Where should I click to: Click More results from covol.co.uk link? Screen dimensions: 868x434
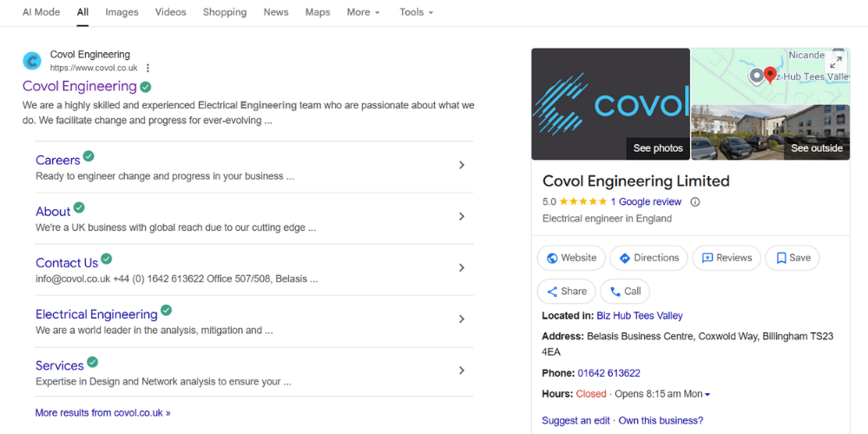pos(102,413)
